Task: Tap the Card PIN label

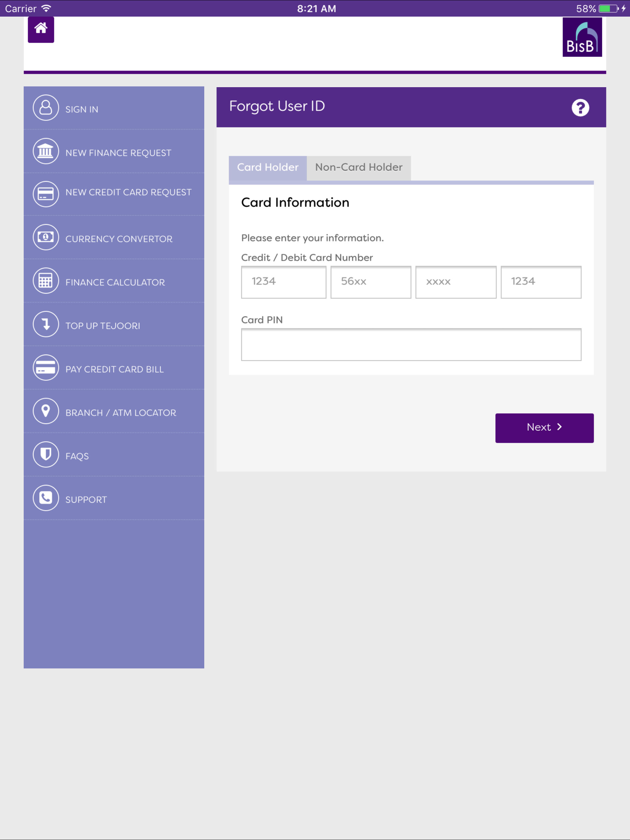Action: [262, 320]
